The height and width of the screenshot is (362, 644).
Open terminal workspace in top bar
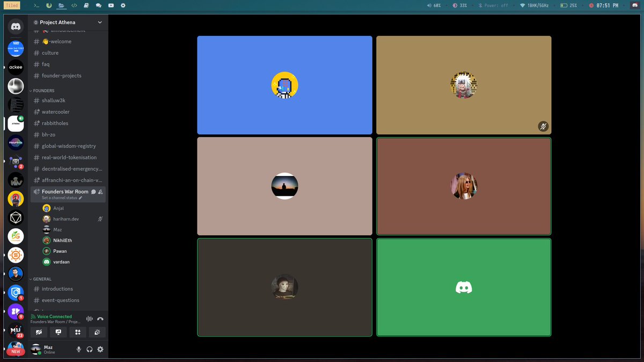click(36, 5)
